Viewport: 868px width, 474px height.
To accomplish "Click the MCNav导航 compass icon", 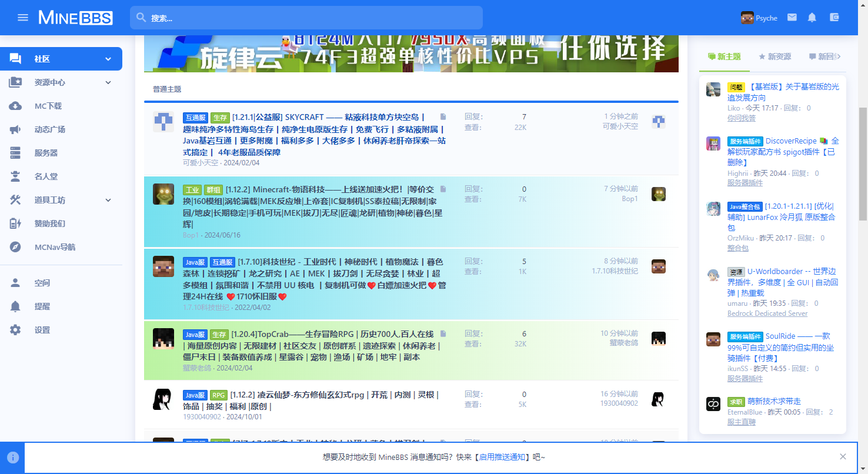I will (x=15, y=247).
